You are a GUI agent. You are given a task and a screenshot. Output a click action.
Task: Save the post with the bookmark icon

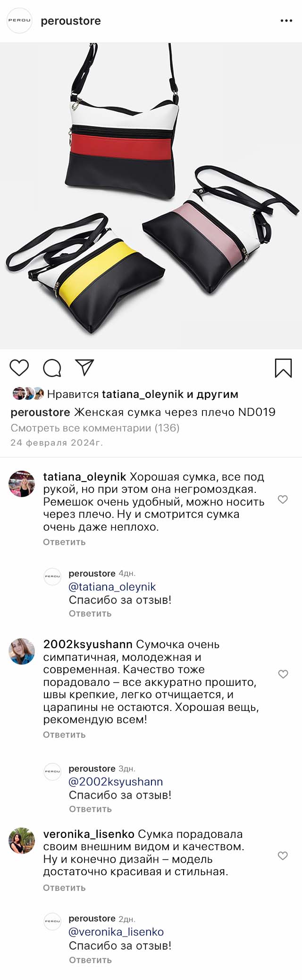(283, 368)
